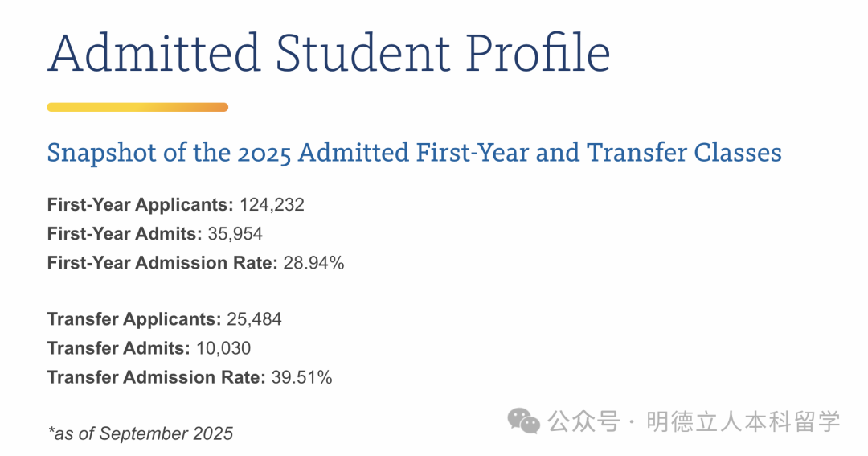The width and height of the screenshot is (868, 456).
Task: Select the 'First-Year Admission Rate:' label
Action: coord(162,262)
